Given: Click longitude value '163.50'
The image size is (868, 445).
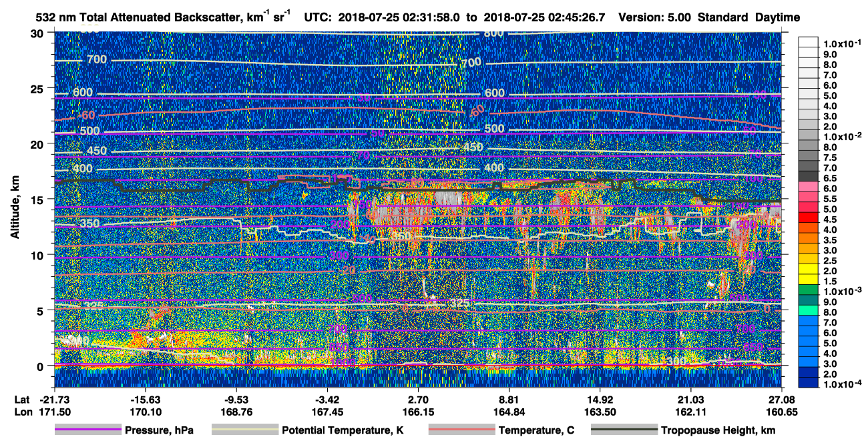Looking at the screenshot, I should click(x=600, y=412).
